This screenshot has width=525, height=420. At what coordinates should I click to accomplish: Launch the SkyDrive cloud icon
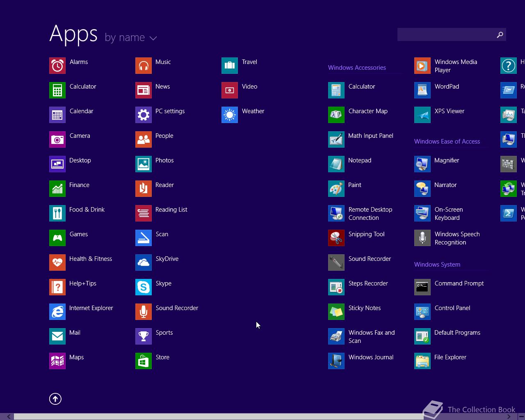pyautogui.click(x=144, y=262)
